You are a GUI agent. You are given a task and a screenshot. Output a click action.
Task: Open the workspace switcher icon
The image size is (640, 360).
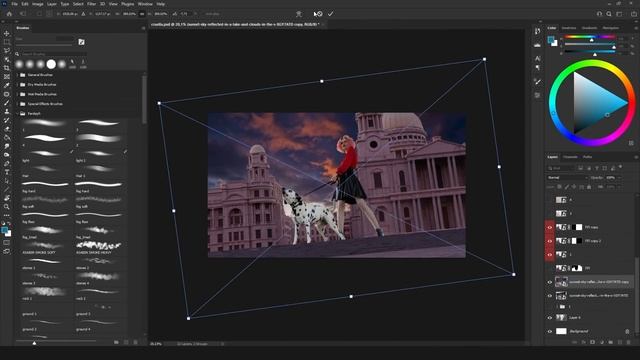[619, 14]
